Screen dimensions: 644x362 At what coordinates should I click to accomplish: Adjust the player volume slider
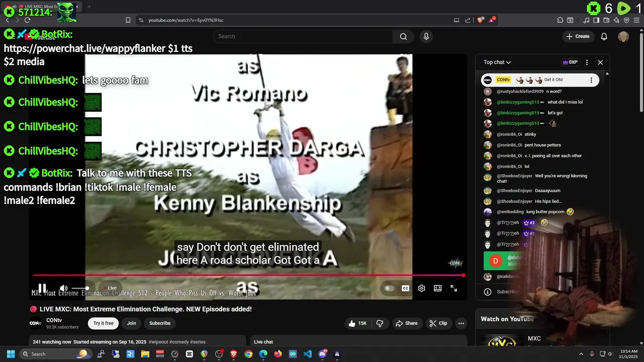[x=80, y=288]
